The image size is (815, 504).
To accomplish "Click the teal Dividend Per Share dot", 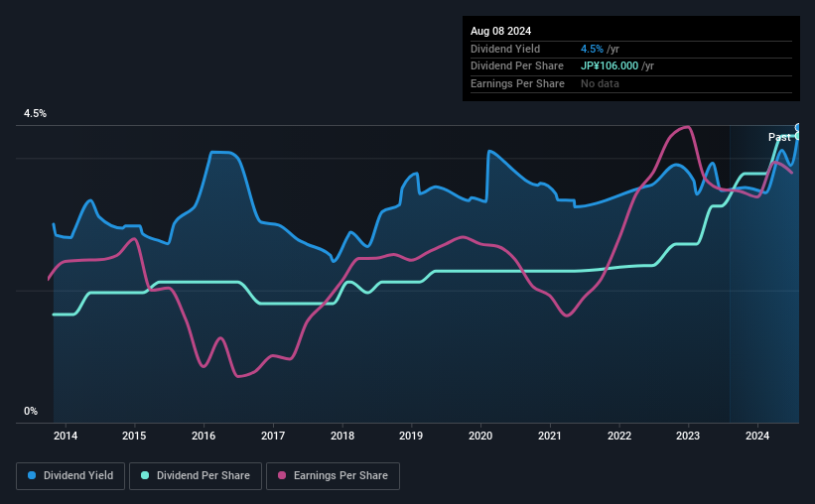I will pyautogui.click(x=145, y=475).
